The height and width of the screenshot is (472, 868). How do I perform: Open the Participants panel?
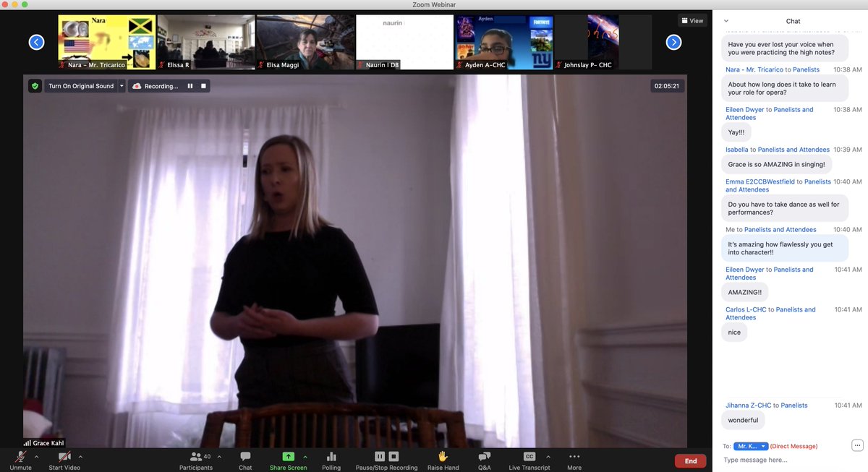(x=196, y=460)
